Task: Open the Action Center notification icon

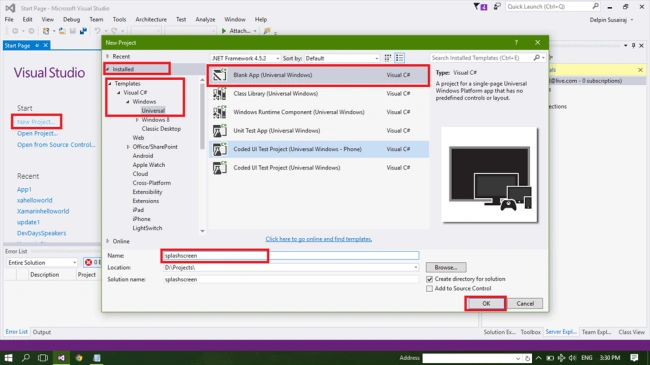Action: (634, 358)
